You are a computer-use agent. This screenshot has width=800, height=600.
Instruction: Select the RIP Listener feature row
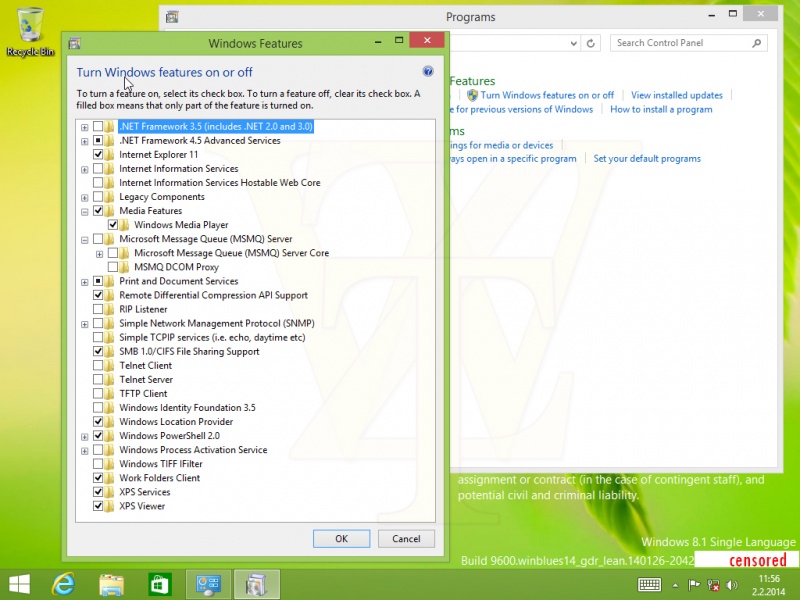point(143,309)
